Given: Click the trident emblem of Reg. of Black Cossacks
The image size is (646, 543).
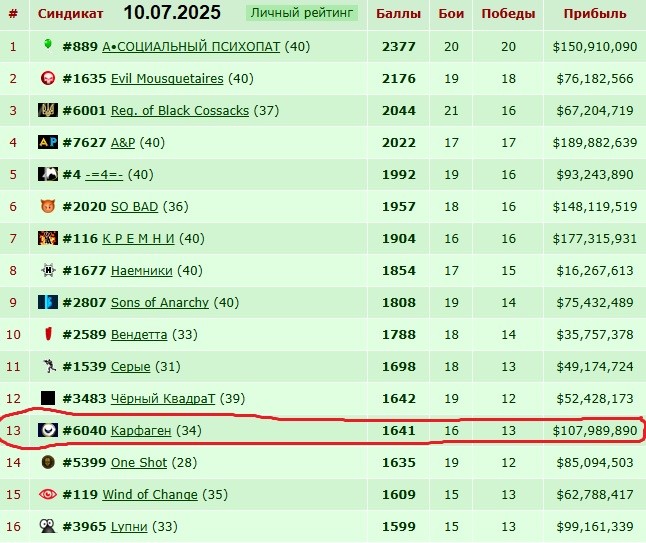Looking at the screenshot, I should 48,110.
